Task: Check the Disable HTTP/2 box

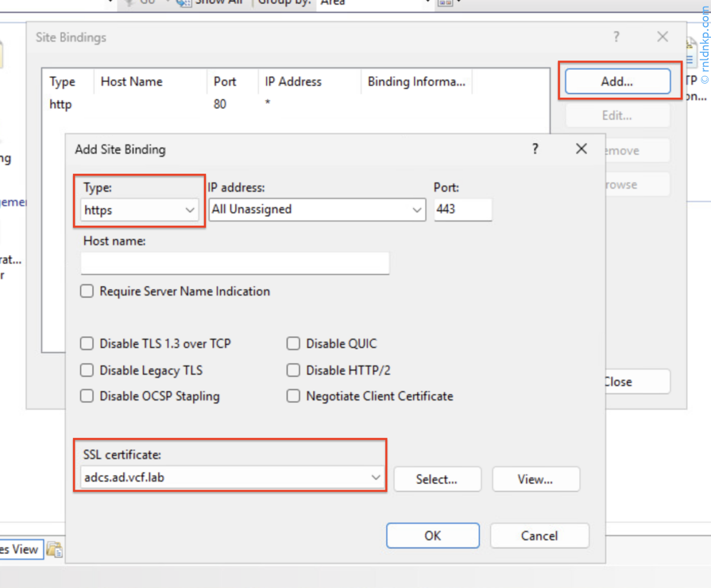Action: (x=293, y=370)
